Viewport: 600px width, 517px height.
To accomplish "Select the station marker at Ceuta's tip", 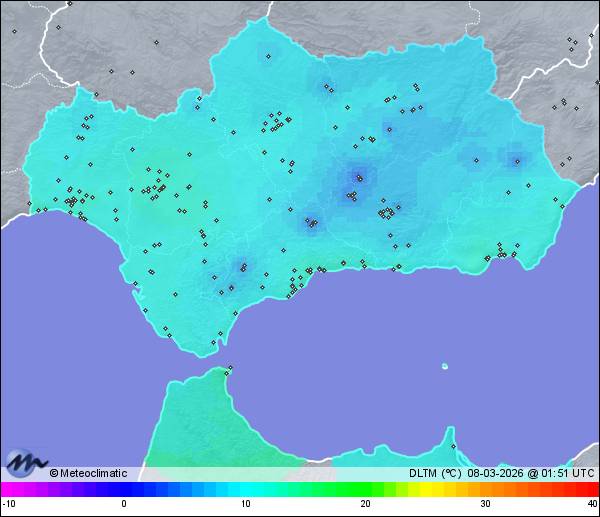I will pyautogui.click(x=229, y=368).
